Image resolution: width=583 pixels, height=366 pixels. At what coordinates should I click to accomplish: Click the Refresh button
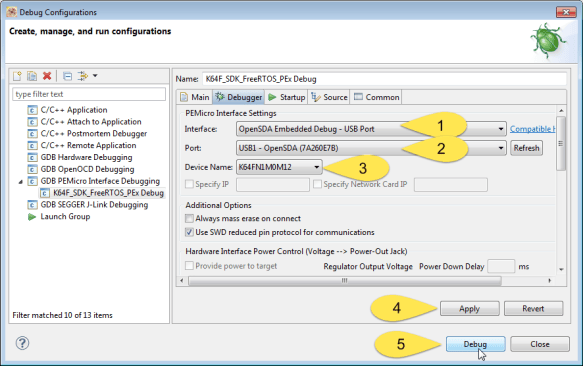(x=526, y=148)
